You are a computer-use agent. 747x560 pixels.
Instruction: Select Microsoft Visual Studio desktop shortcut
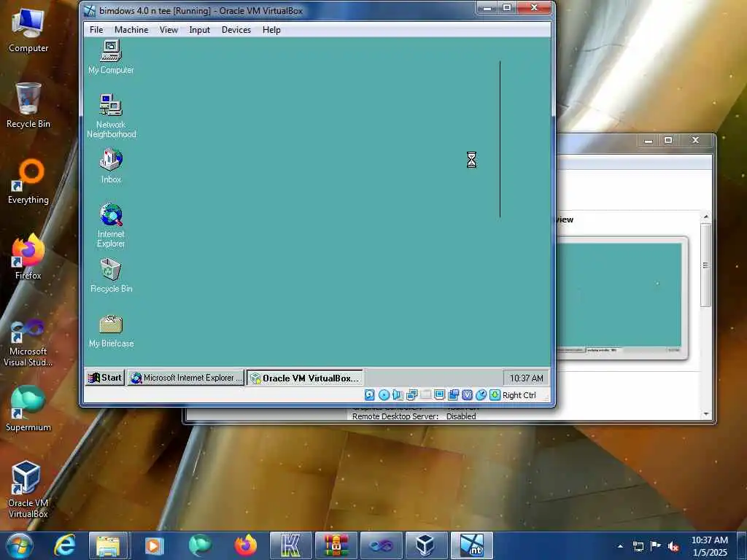(28, 343)
